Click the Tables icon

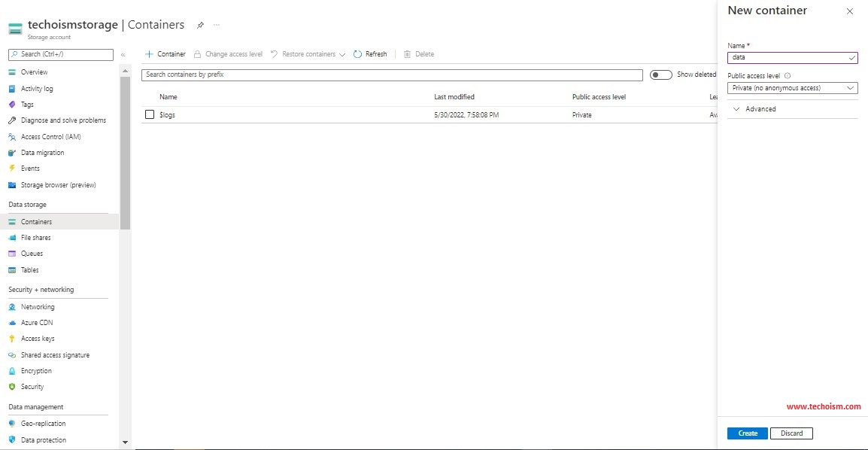coord(12,270)
